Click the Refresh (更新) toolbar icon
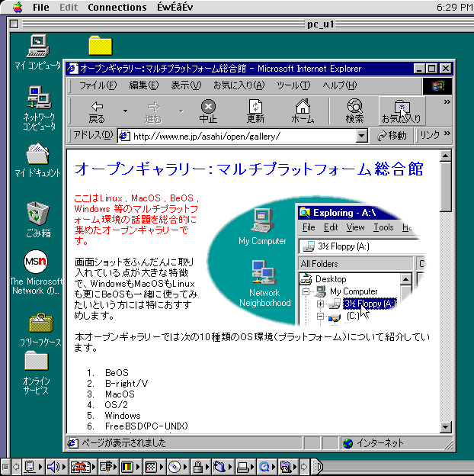This screenshot has width=474, height=476. [x=255, y=111]
